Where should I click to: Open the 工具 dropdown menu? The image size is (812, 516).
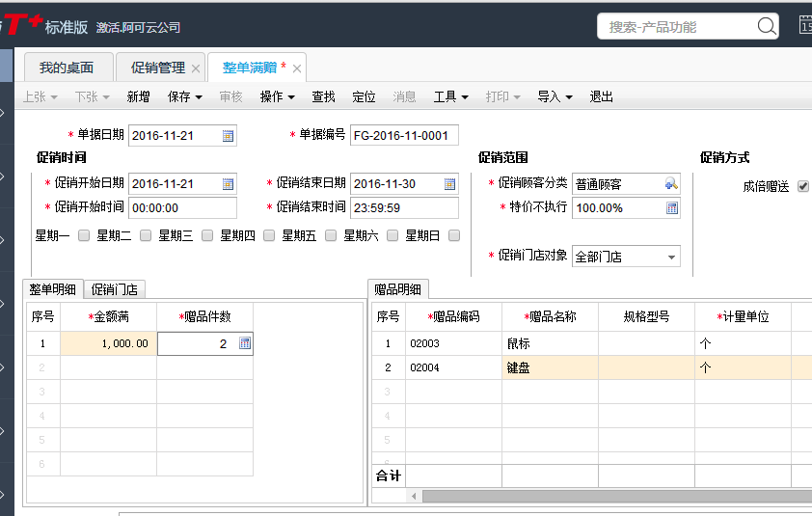tap(450, 96)
